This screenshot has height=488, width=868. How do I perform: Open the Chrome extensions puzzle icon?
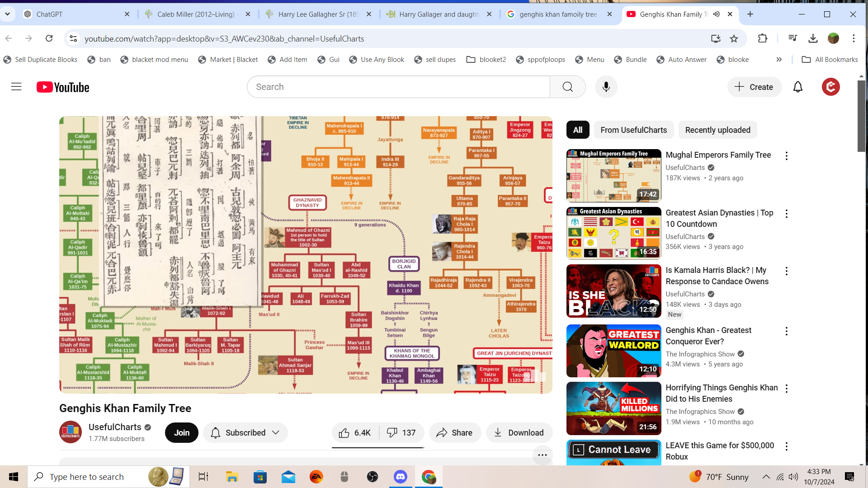763,39
